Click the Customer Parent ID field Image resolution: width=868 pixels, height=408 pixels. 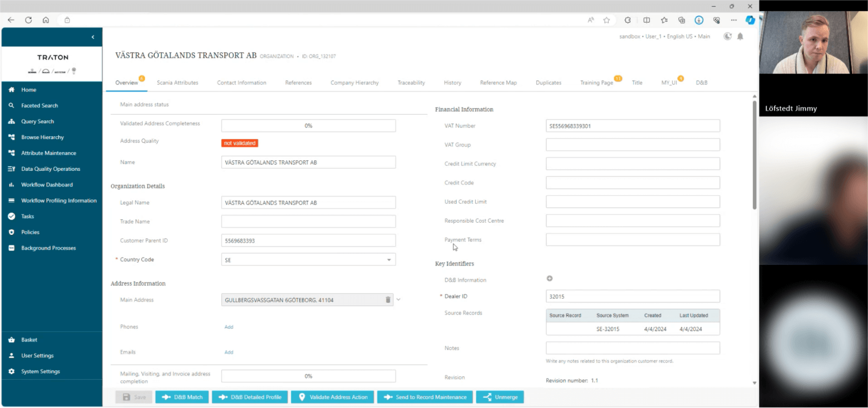point(308,240)
